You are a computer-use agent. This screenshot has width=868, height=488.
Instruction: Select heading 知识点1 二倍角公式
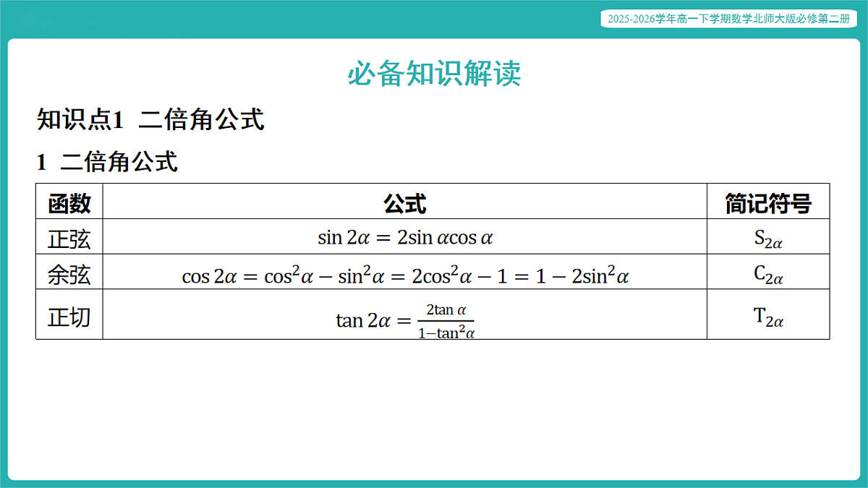150,119
